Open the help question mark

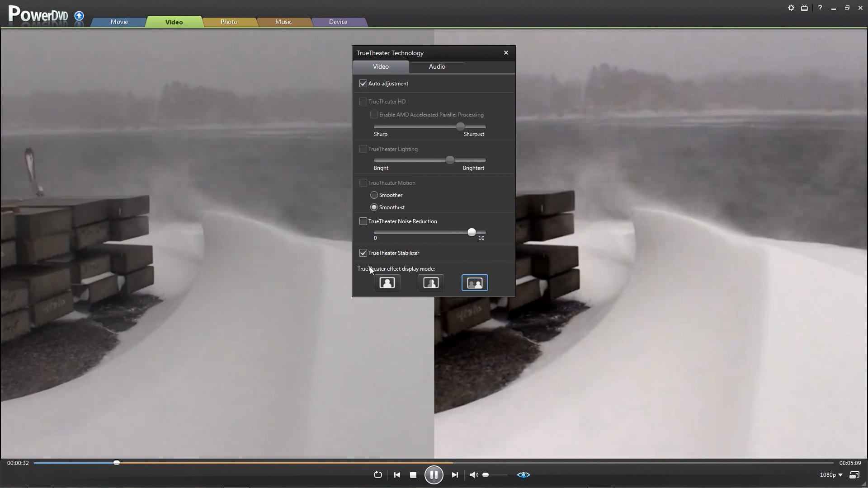click(x=820, y=8)
